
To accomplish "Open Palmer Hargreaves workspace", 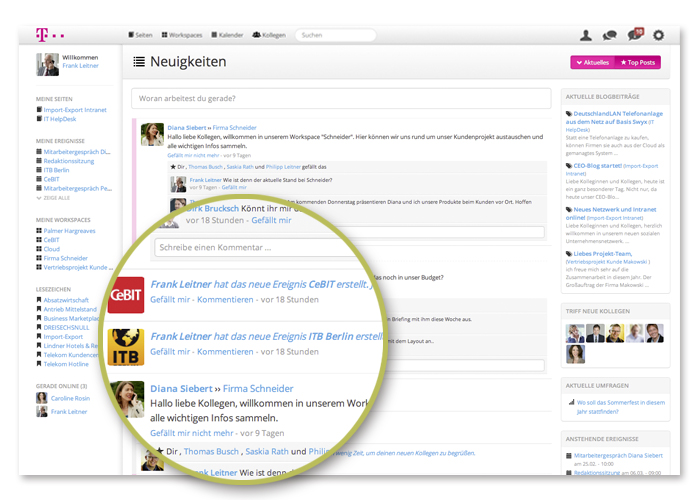I will click(x=69, y=231).
